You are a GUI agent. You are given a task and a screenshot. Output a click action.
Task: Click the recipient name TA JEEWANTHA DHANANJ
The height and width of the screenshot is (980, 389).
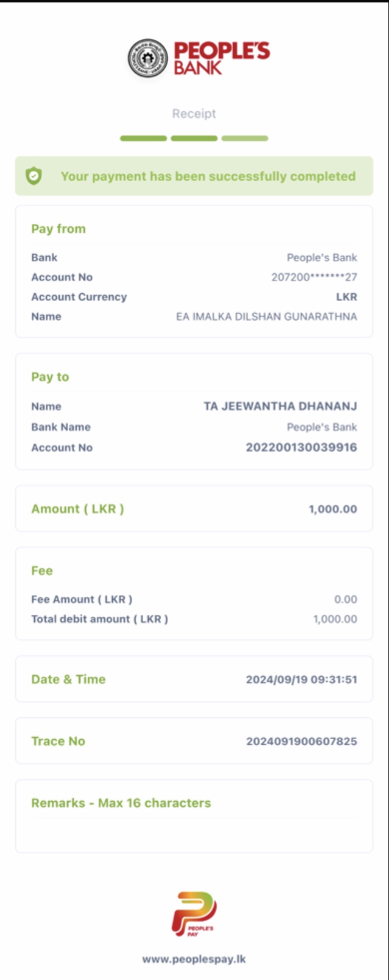click(x=280, y=406)
